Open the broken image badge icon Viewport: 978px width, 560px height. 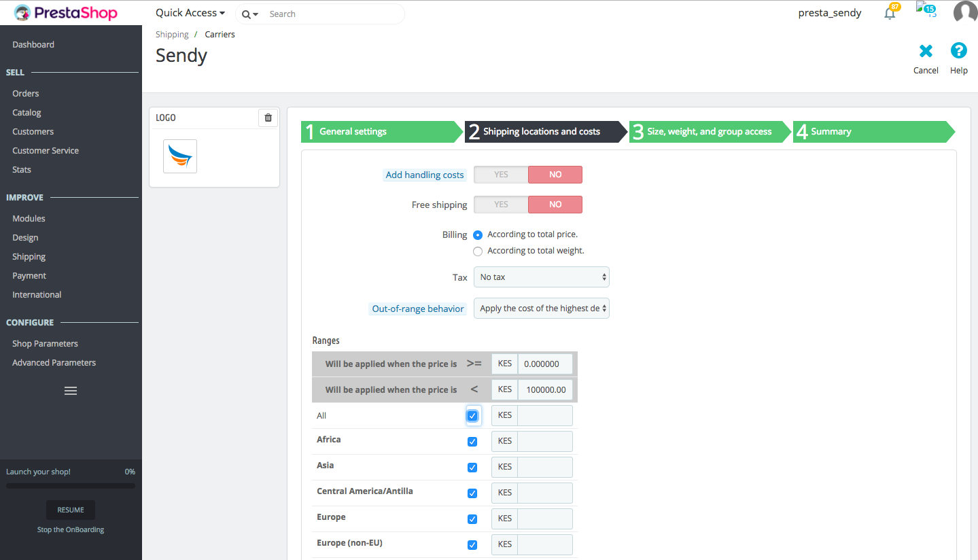point(926,10)
